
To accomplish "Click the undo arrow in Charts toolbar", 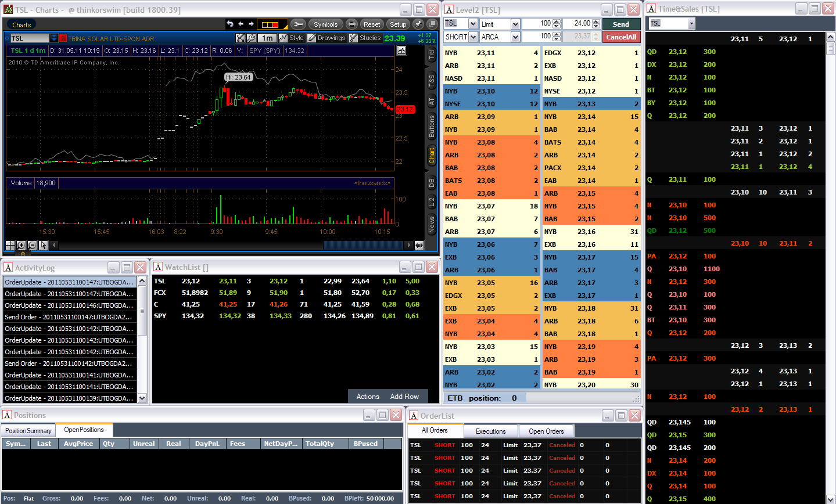I will coord(230,24).
